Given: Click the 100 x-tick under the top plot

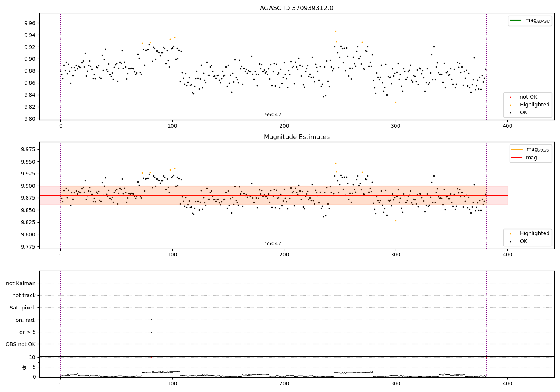Looking at the screenshot, I should [x=172, y=126].
